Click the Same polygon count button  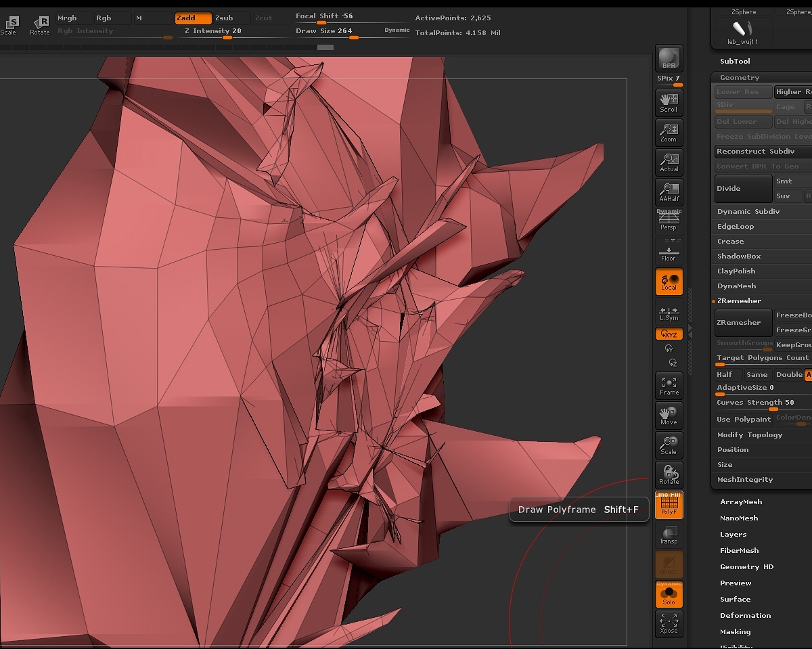tap(757, 375)
